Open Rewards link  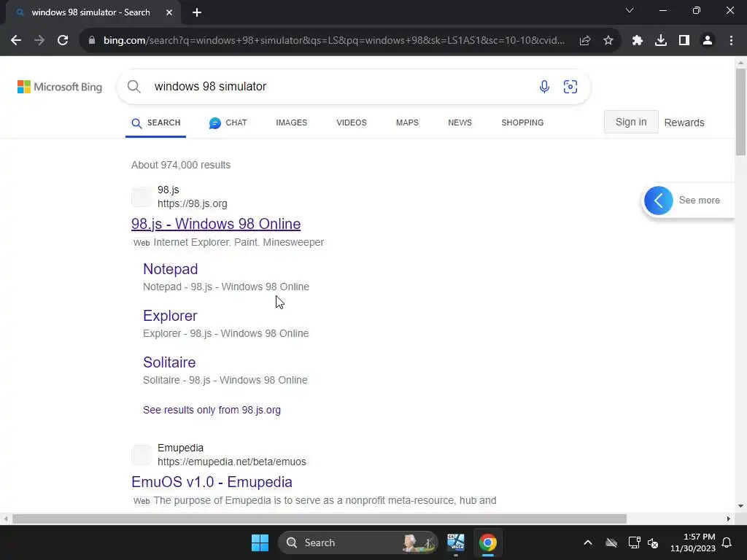(684, 122)
